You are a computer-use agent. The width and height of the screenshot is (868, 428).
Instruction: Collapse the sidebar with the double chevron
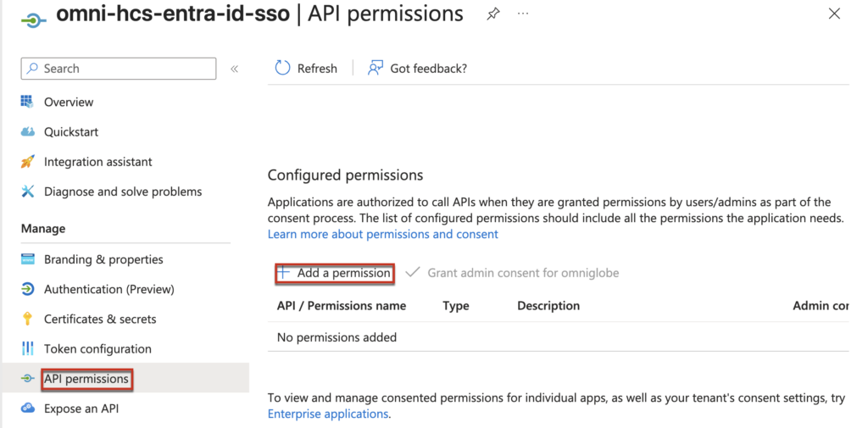(x=235, y=69)
